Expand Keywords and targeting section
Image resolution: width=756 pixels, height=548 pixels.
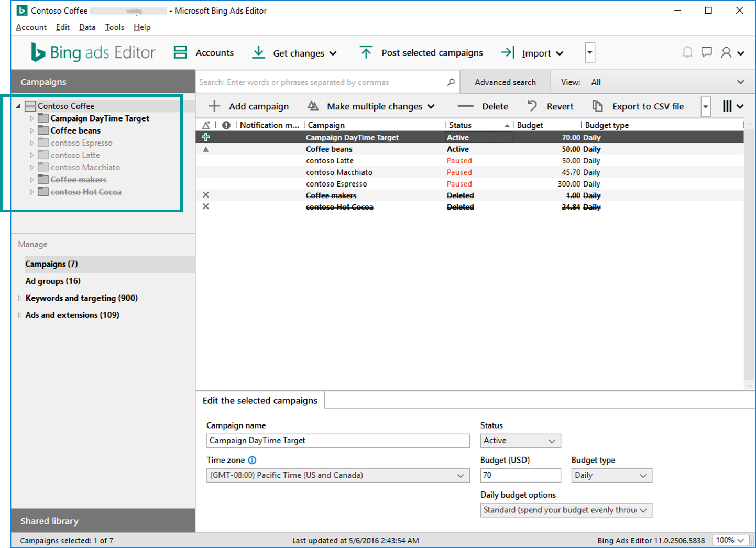pos(20,298)
